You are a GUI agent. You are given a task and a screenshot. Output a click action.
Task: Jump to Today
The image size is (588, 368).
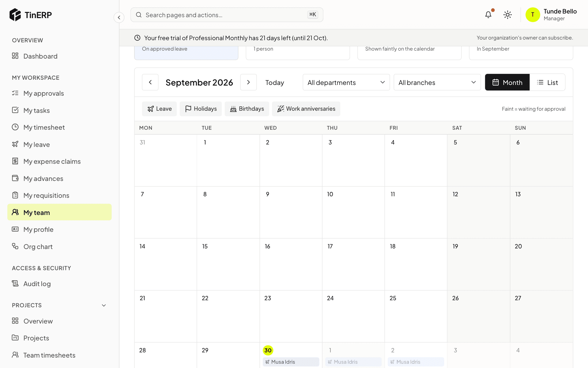coord(274,82)
